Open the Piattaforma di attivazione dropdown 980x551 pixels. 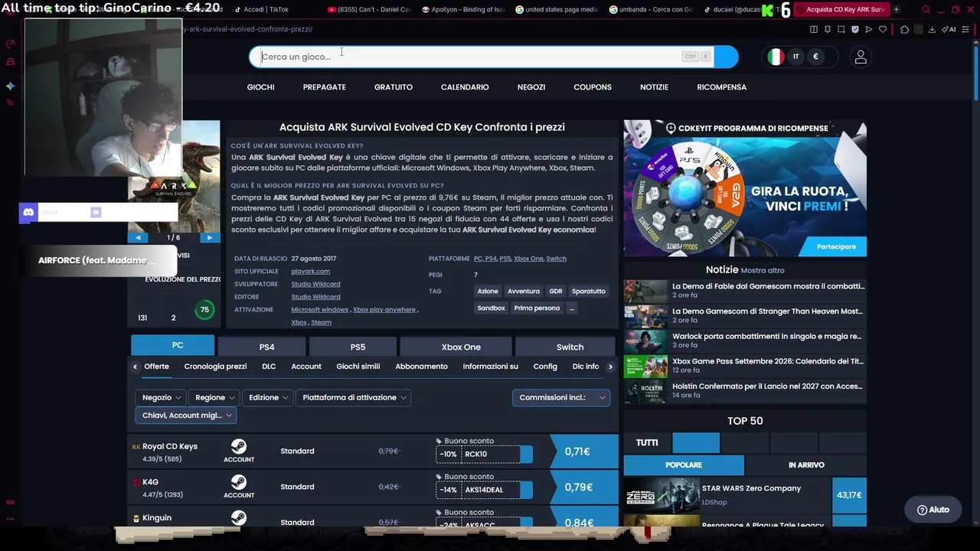pos(354,397)
